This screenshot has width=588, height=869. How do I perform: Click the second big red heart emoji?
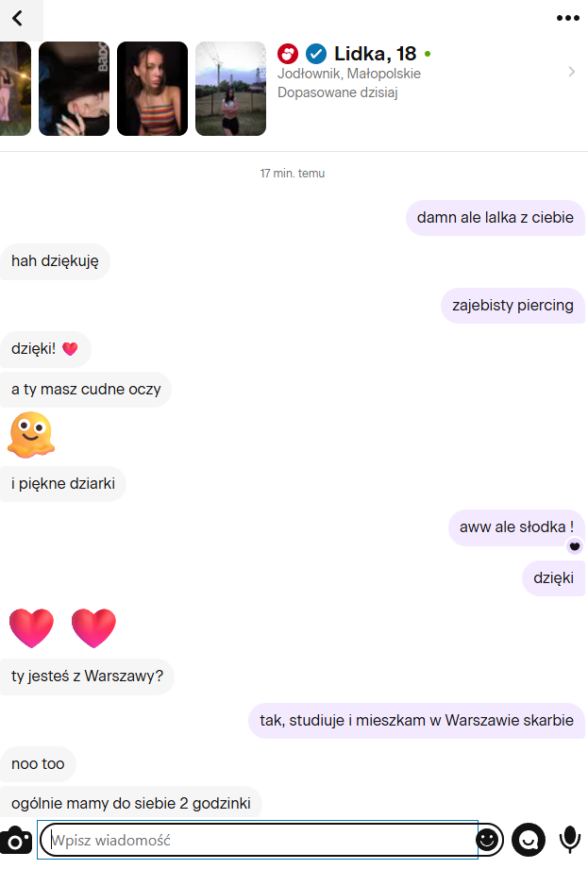[x=93, y=627]
